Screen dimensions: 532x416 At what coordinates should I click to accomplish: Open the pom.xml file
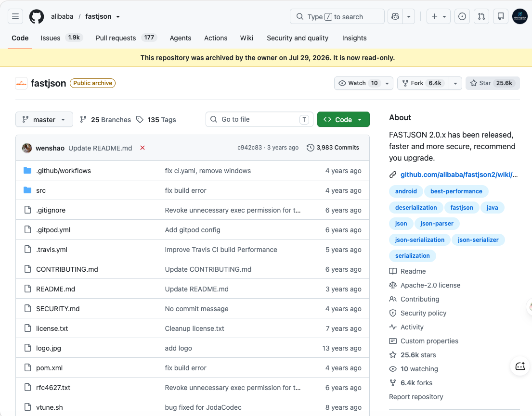(50, 368)
